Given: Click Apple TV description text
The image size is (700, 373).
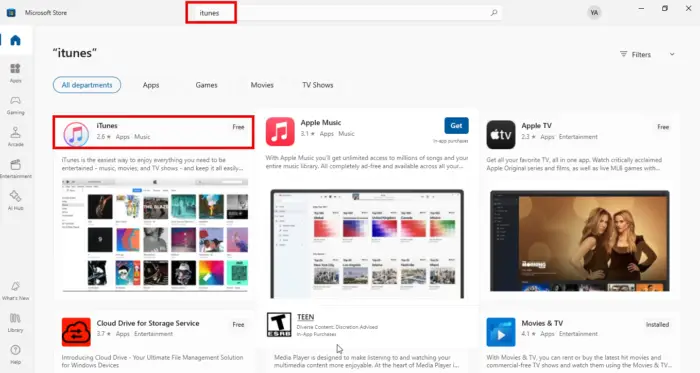Looking at the screenshot, I should pyautogui.click(x=574, y=164).
